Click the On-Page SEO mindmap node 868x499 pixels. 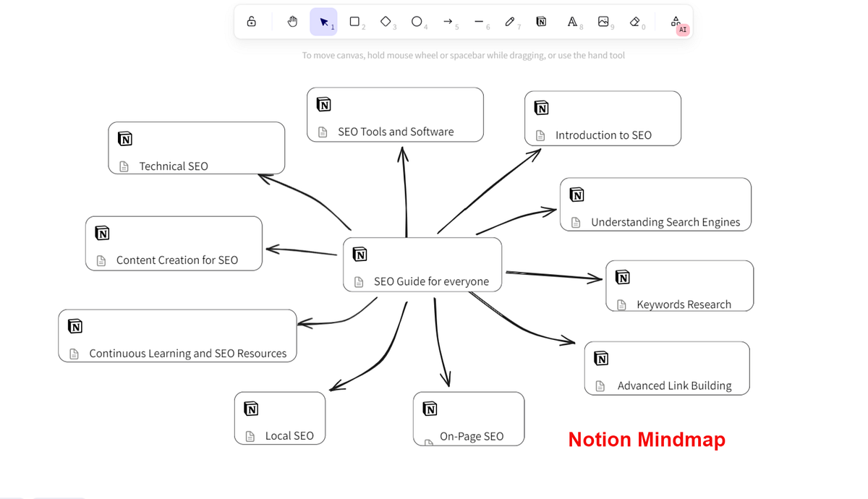468,419
